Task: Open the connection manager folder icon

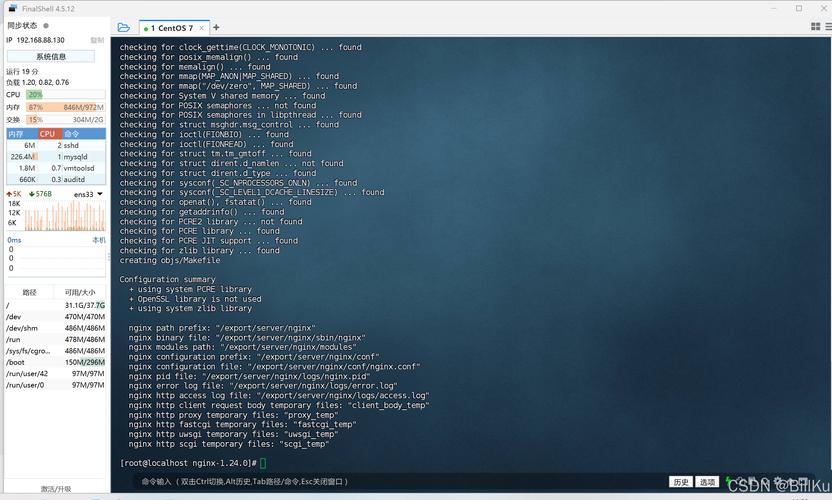Action: pos(123,28)
